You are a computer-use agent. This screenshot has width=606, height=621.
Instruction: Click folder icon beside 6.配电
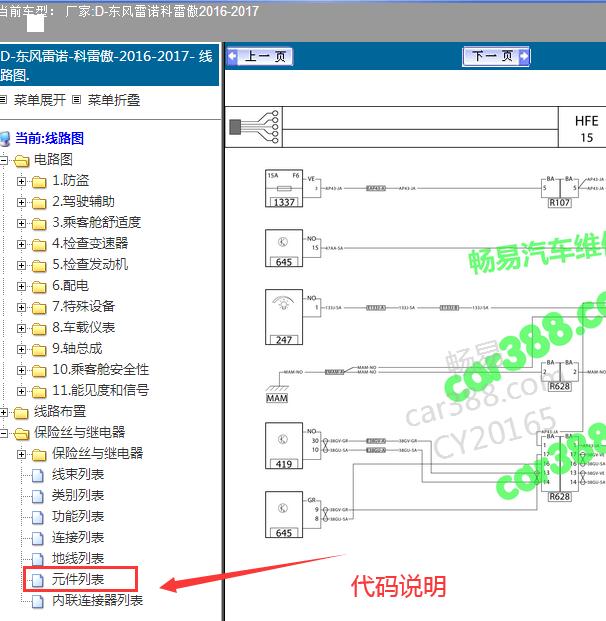click(x=39, y=287)
